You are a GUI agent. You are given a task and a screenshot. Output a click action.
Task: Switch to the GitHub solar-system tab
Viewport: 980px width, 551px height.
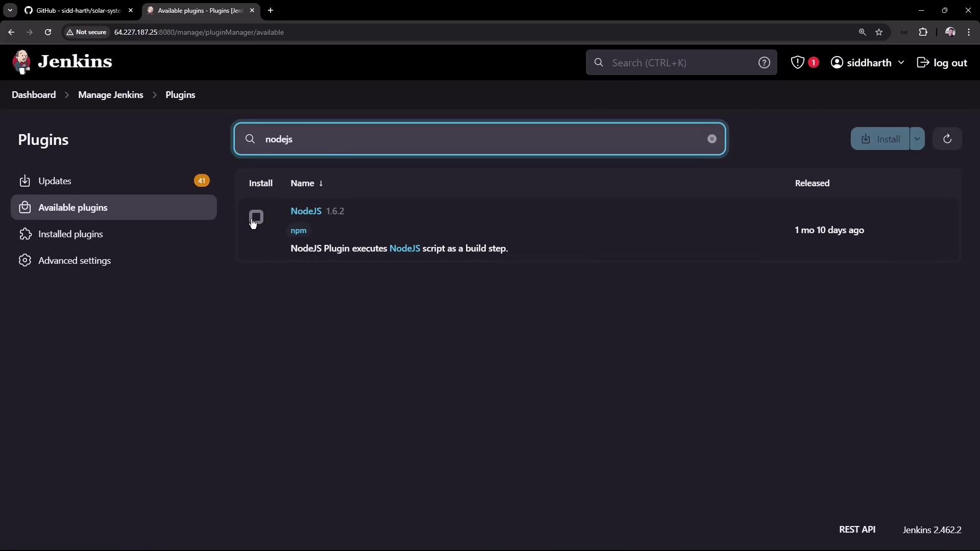point(78,10)
